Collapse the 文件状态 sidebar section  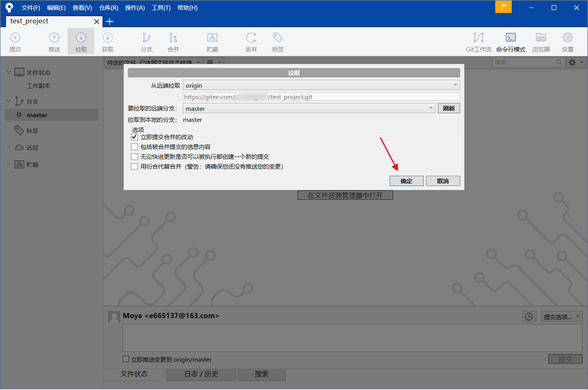9,72
